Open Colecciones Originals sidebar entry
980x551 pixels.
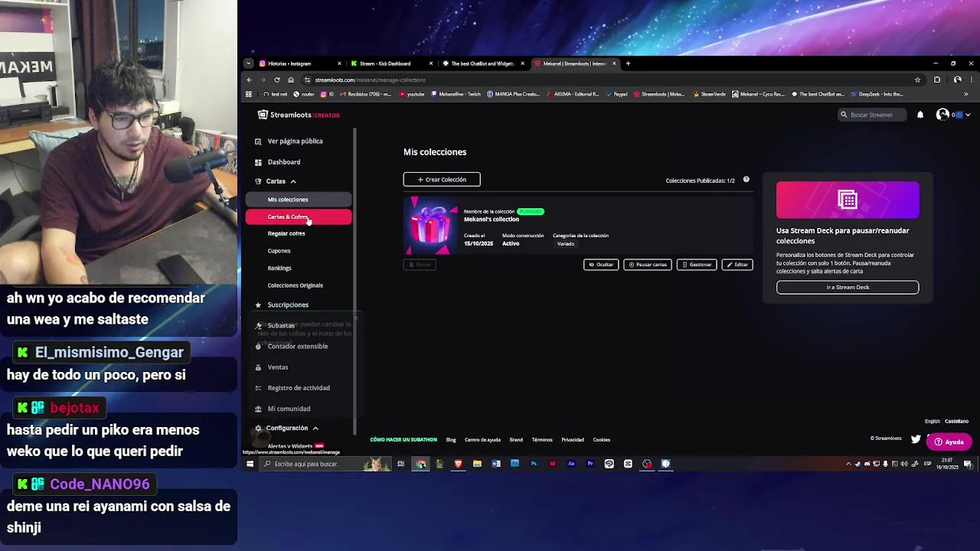(296, 285)
